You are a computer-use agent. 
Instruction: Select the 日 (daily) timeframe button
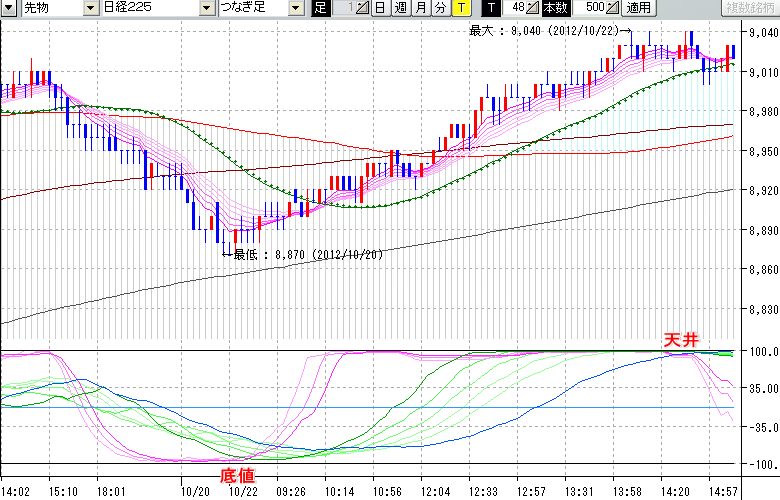381,8
